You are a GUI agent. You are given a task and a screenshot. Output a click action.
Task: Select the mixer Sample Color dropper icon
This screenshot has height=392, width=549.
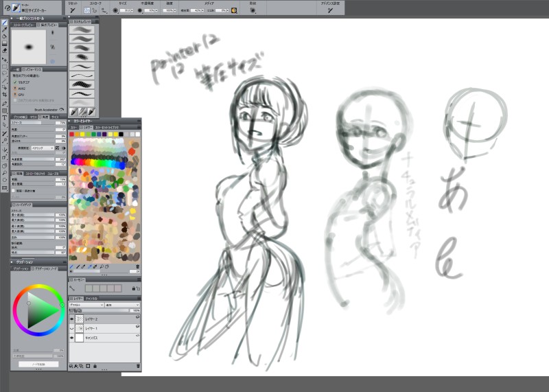click(89, 266)
